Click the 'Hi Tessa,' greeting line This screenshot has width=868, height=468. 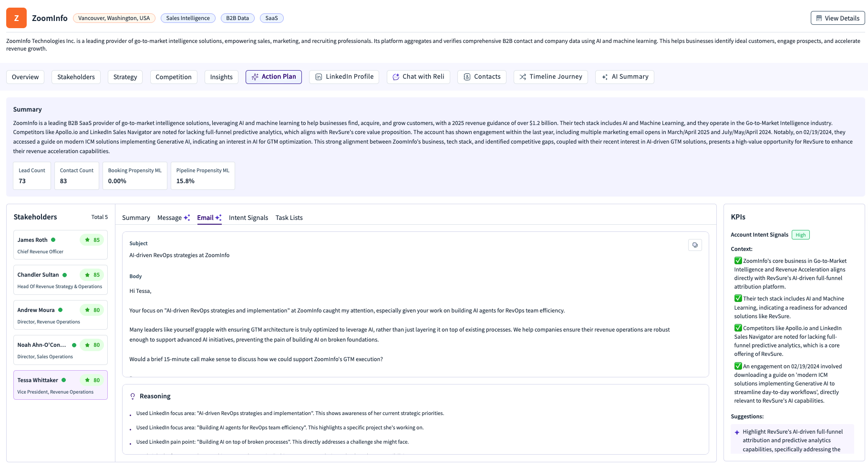click(140, 291)
